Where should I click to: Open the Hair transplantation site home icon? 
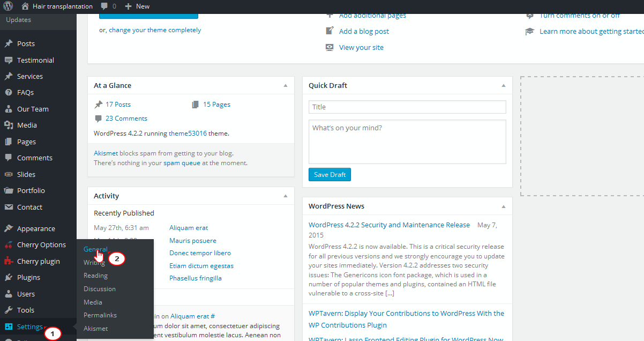[25, 6]
